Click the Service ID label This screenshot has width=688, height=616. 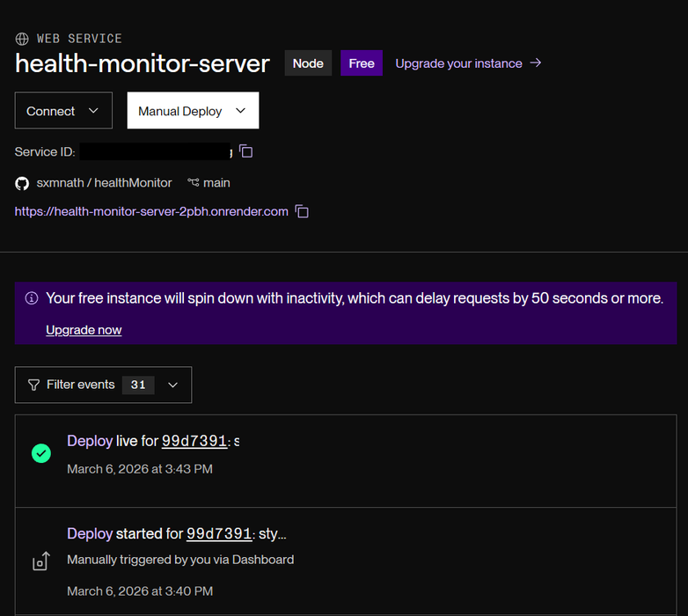coord(45,152)
